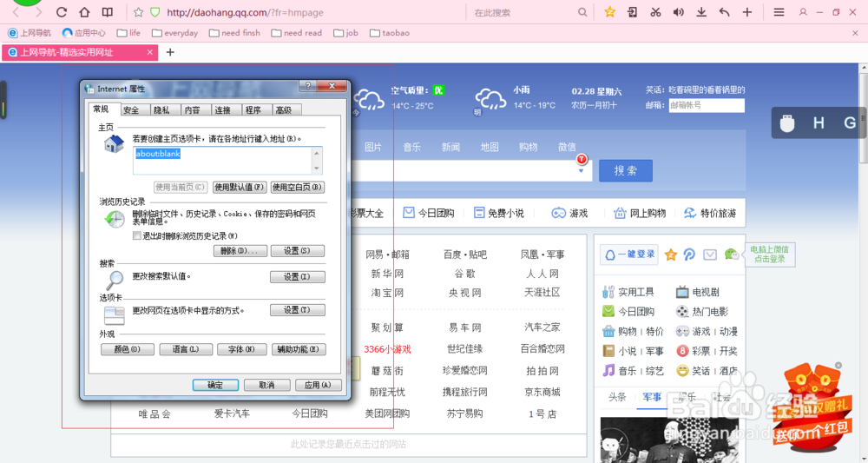This screenshot has height=463, width=868.
Task: Click 使用默认值 button
Action: click(x=240, y=187)
